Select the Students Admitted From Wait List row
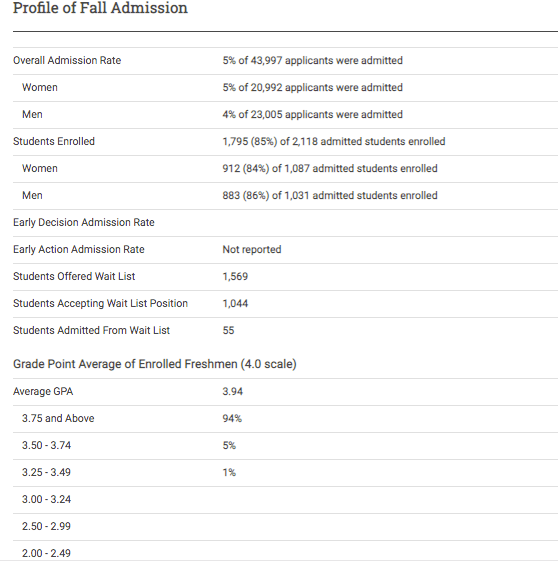The height and width of the screenshot is (561, 558). [285, 331]
